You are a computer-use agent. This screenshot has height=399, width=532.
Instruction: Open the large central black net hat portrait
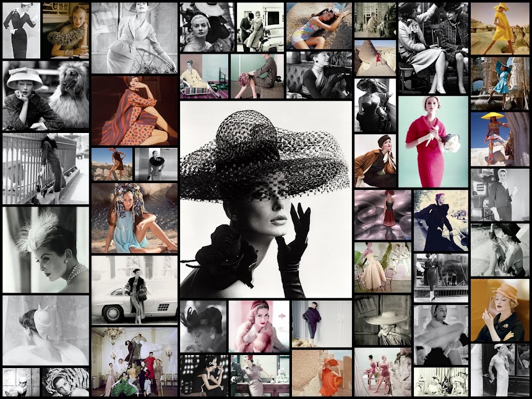266,199
